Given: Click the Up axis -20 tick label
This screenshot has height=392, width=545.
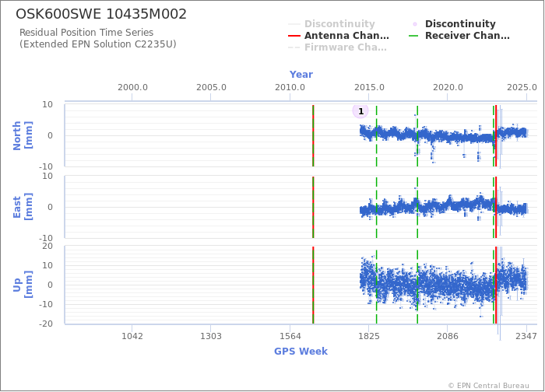Looking at the screenshot, I should tap(45, 324).
